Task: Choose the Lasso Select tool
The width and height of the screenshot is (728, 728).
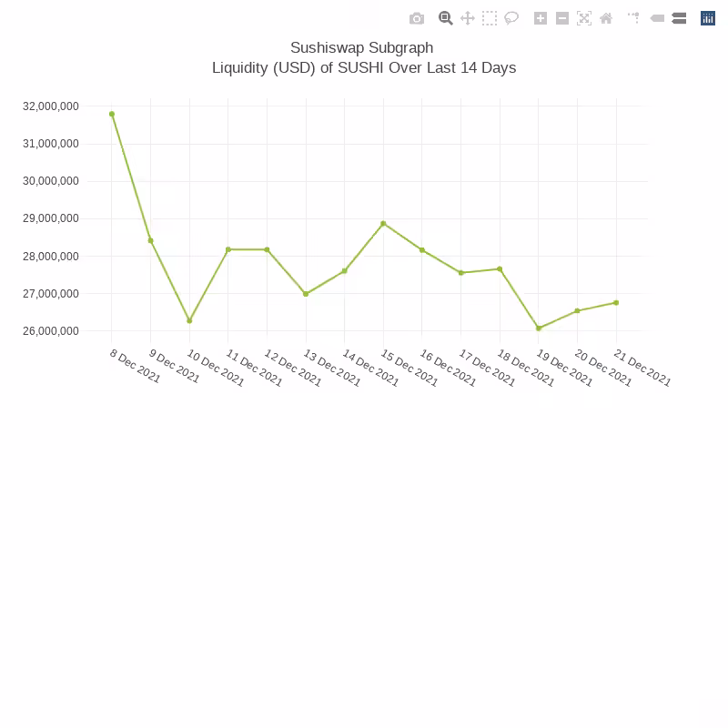Action: (511, 18)
